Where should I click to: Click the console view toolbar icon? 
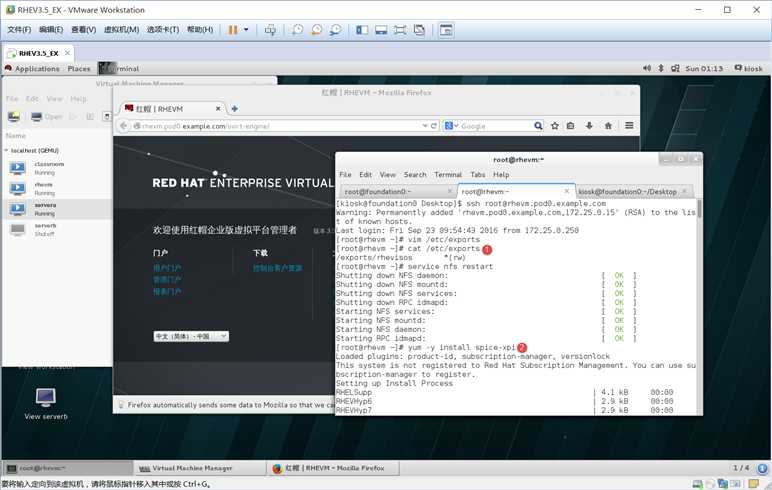pos(446,30)
